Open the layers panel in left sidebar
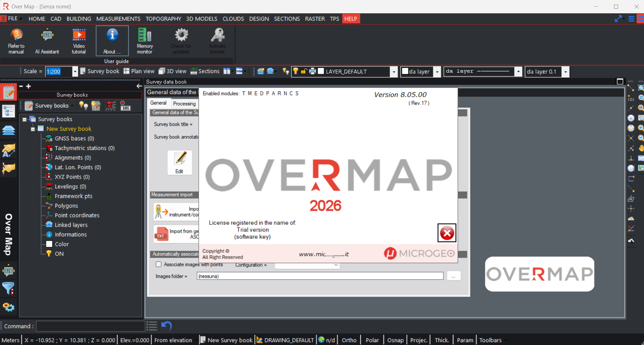Viewport: 644px width, 345px height. 9,130
